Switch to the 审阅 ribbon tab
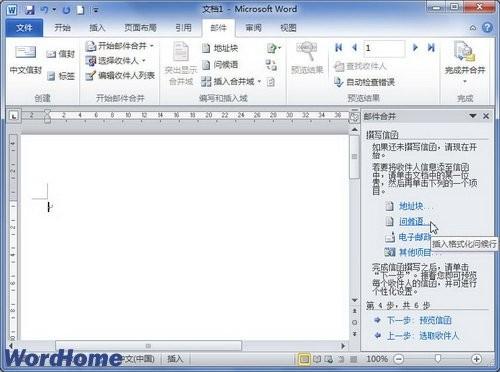 tap(253, 28)
